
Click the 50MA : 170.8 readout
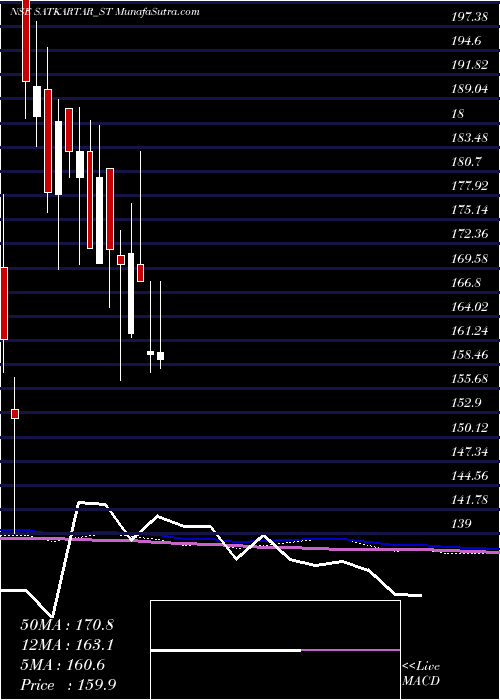(67, 625)
